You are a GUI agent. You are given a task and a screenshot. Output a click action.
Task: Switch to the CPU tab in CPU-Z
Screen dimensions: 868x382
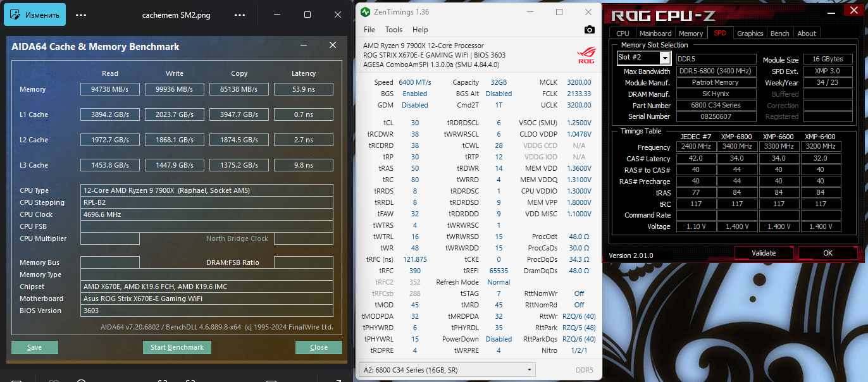click(x=623, y=34)
